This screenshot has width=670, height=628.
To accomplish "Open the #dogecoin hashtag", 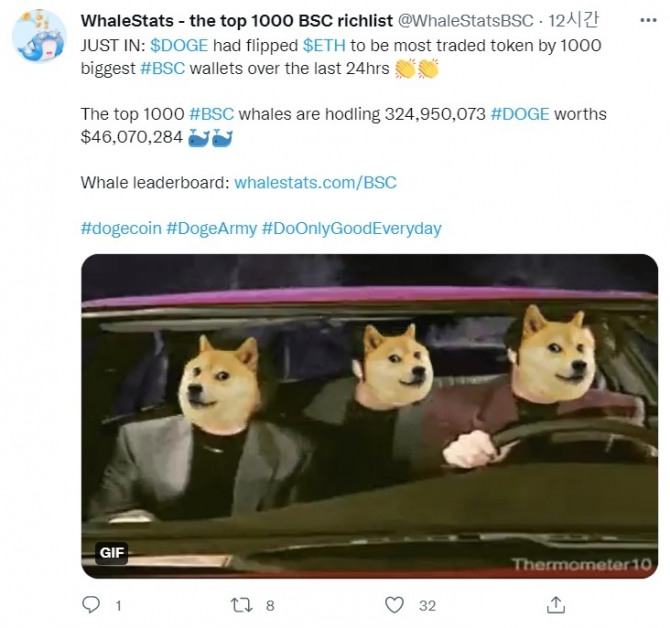I will point(121,228).
